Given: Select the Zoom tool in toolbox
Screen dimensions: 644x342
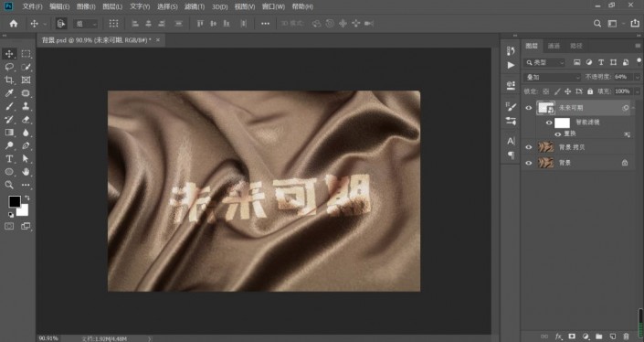Looking at the screenshot, I should [9, 185].
